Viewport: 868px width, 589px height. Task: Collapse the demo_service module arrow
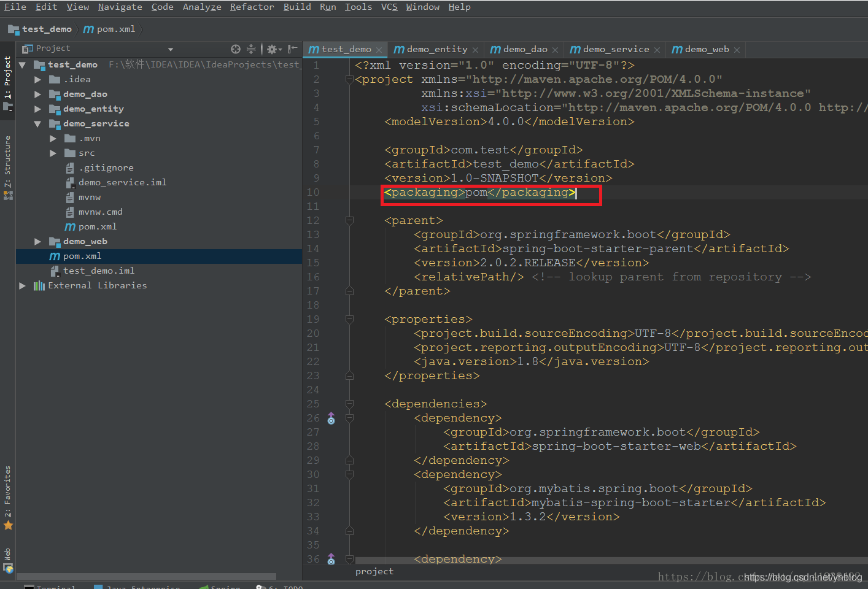(38, 124)
